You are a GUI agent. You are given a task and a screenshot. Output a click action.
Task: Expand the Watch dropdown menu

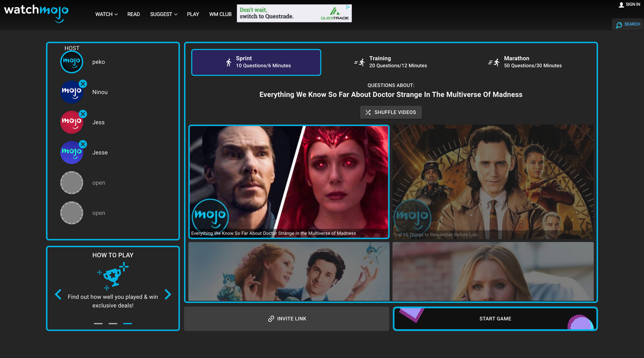coord(106,14)
